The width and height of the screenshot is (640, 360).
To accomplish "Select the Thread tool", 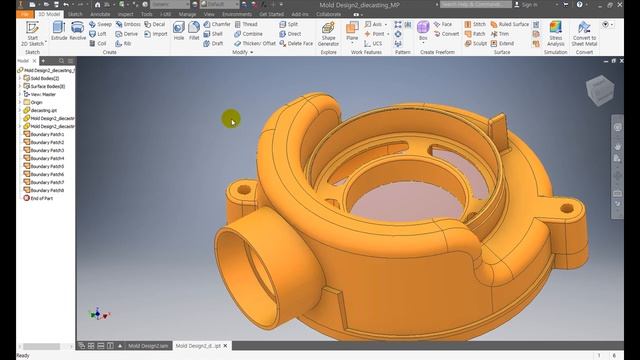I will pyautogui.click(x=246, y=24).
